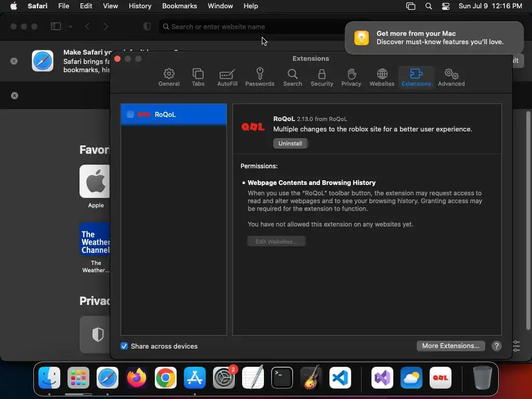Dismiss the second banner close icon
Viewport: 532px width, 399px height.
tap(14, 96)
